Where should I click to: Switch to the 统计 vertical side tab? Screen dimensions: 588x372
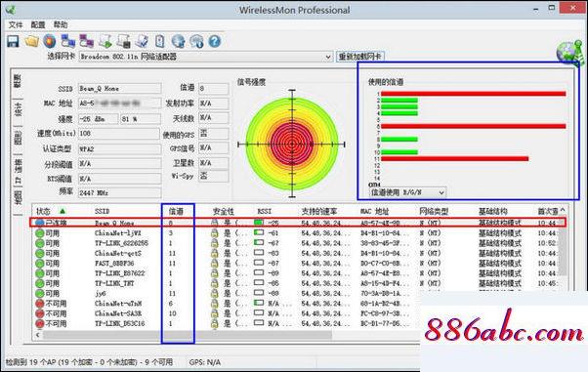pyautogui.click(x=18, y=109)
